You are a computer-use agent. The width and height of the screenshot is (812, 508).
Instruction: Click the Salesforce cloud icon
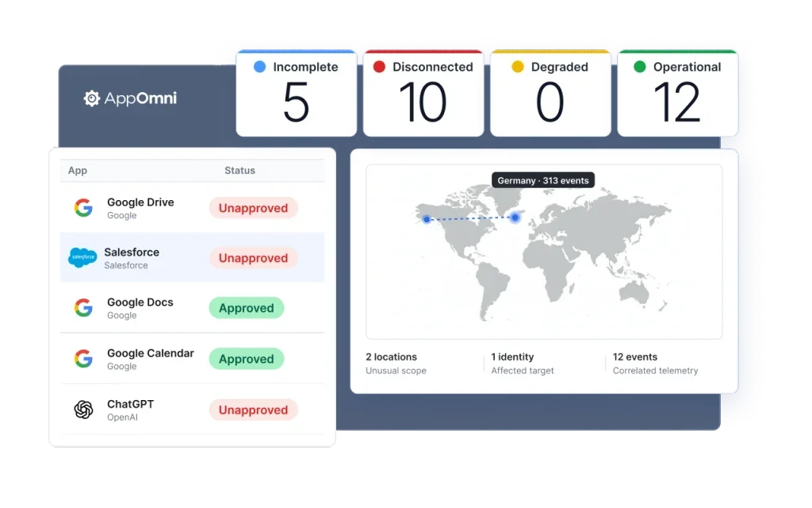(x=82, y=258)
